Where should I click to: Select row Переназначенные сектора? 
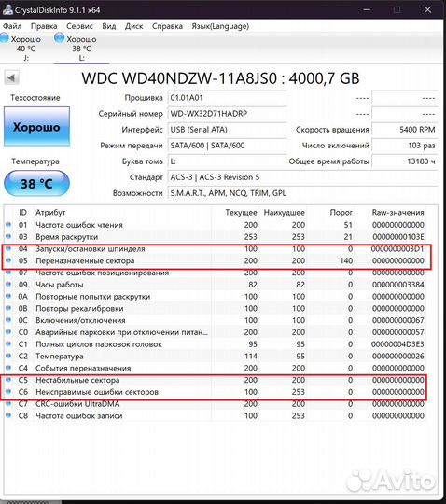pyautogui.click(x=216, y=260)
